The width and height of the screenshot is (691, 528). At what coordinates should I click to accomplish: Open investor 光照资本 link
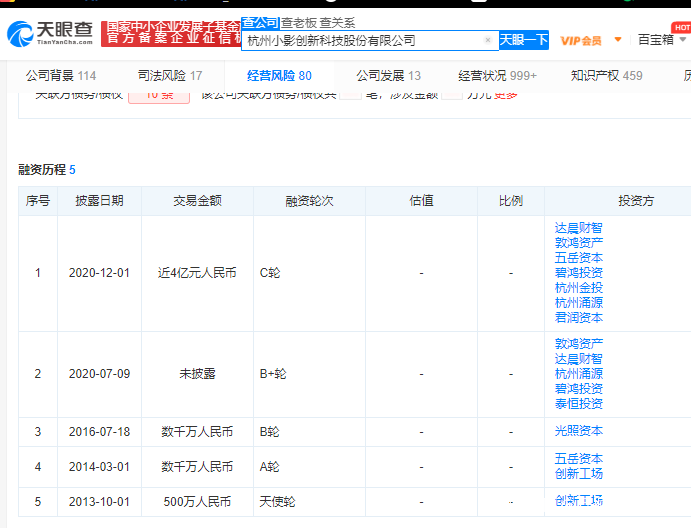tap(579, 431)
